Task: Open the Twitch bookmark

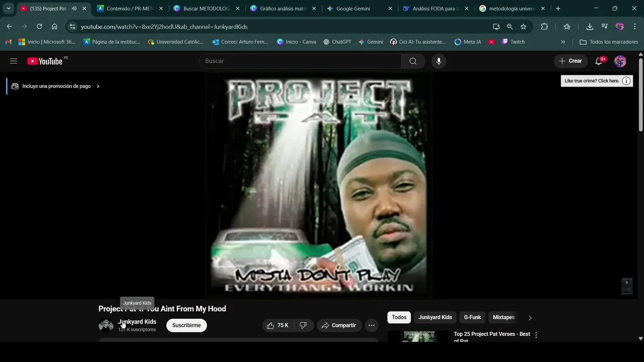Action: pos(513,42)
